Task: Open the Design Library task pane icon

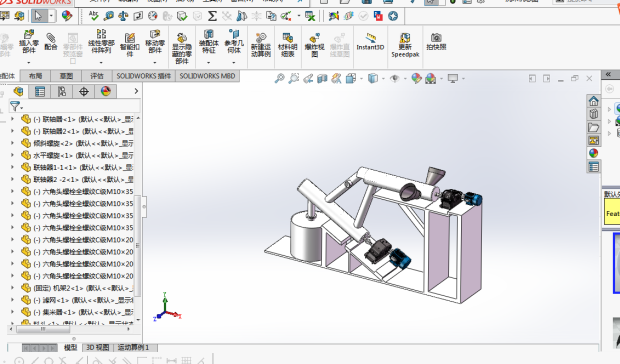Action: 593,114
